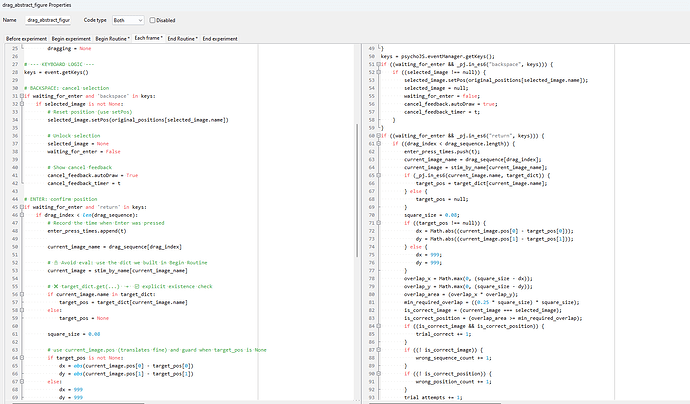Viewport: 690px width, 404px height.
Task: Collapse the fold marker at Python line 46
Action: [22, 215]
